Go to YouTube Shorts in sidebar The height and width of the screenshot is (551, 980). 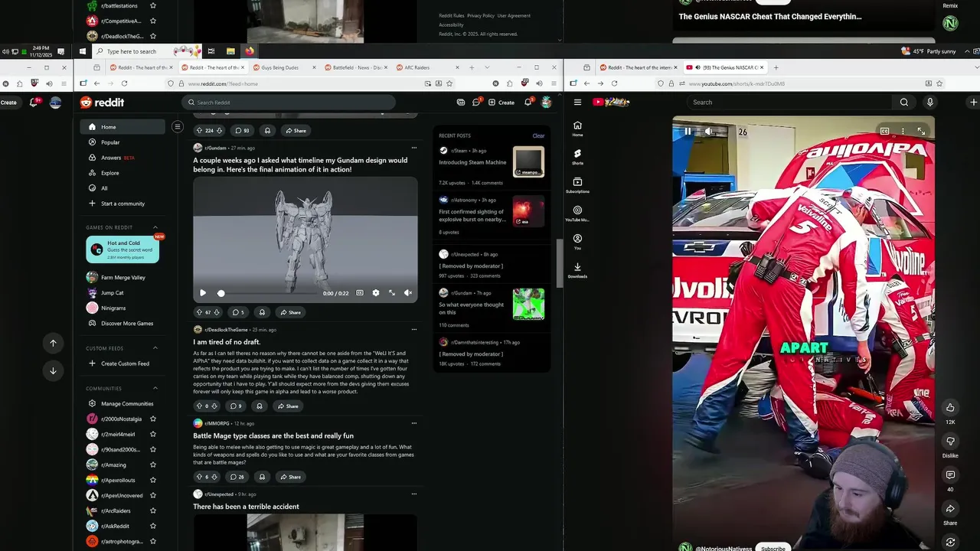(x=577, y=157)
